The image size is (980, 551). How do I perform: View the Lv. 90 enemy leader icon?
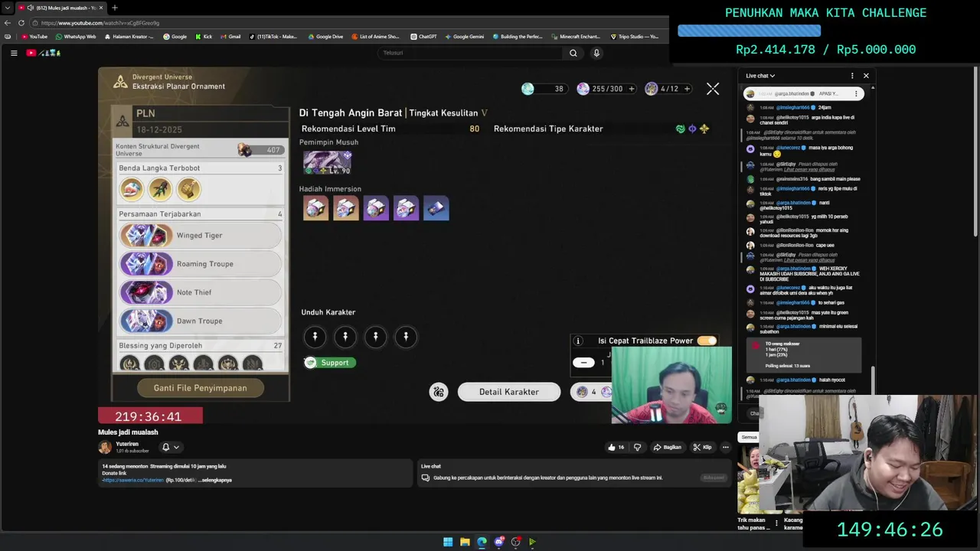coord(327,162)
